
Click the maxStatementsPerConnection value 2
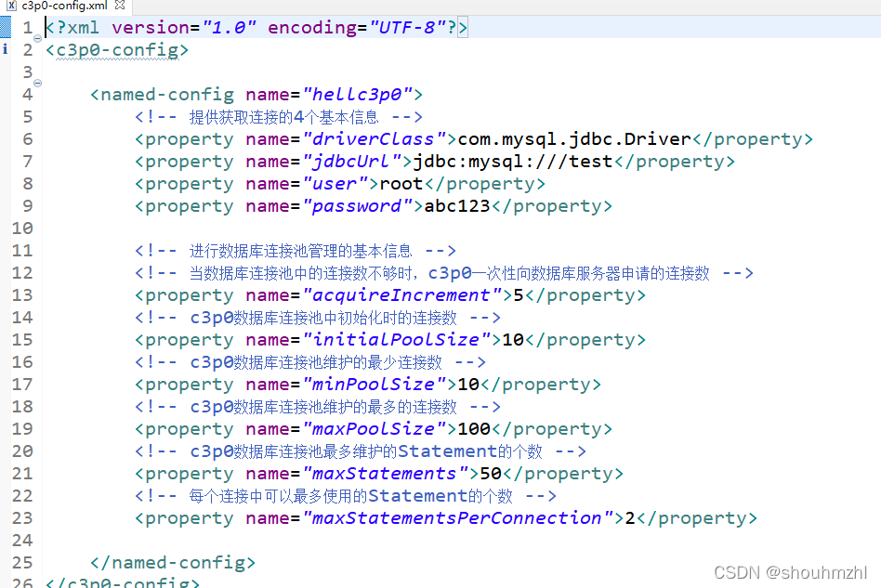pos(630,517)
